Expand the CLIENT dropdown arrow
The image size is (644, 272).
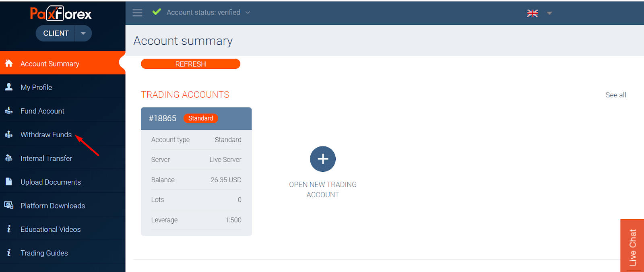(83, 33)
